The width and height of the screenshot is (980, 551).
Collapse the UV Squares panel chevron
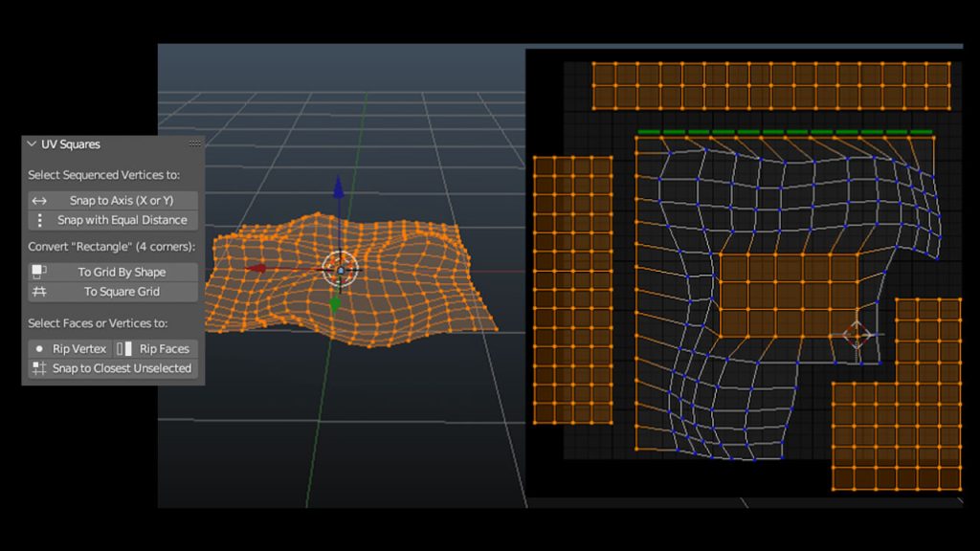pyautogui.click(x=32, y=144)
